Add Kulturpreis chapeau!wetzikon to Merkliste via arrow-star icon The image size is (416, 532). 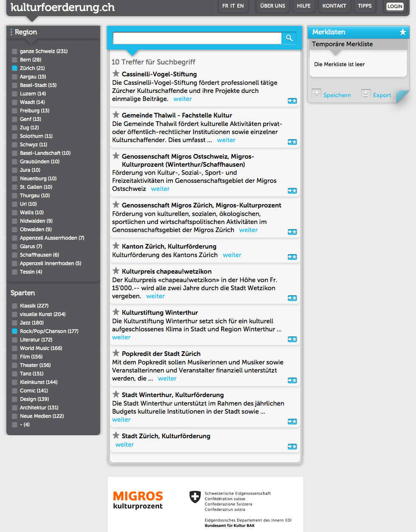(x=292, y=298)
